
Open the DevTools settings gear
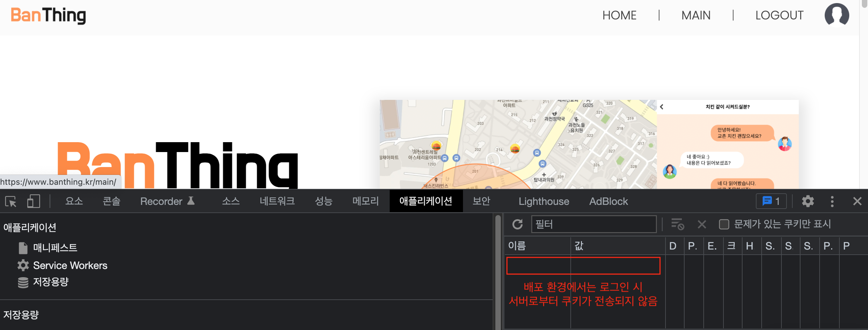pos(808,201)
